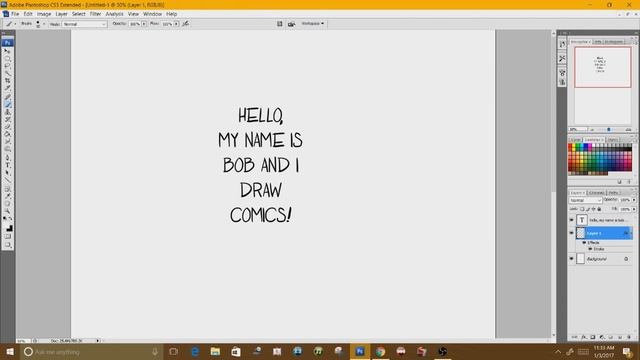Click the layer style fx icon in Layers panel

pos(584,337)
